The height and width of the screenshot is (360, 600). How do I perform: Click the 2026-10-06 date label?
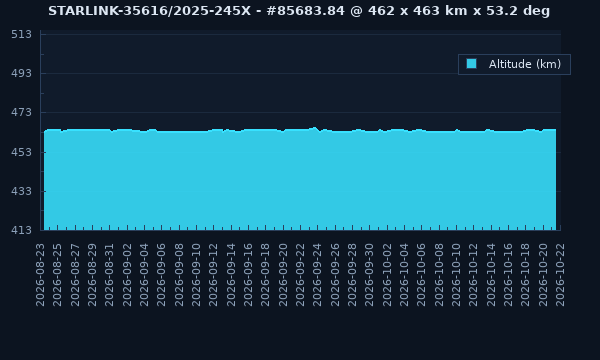pyautogui.click(x=422, y=275)
